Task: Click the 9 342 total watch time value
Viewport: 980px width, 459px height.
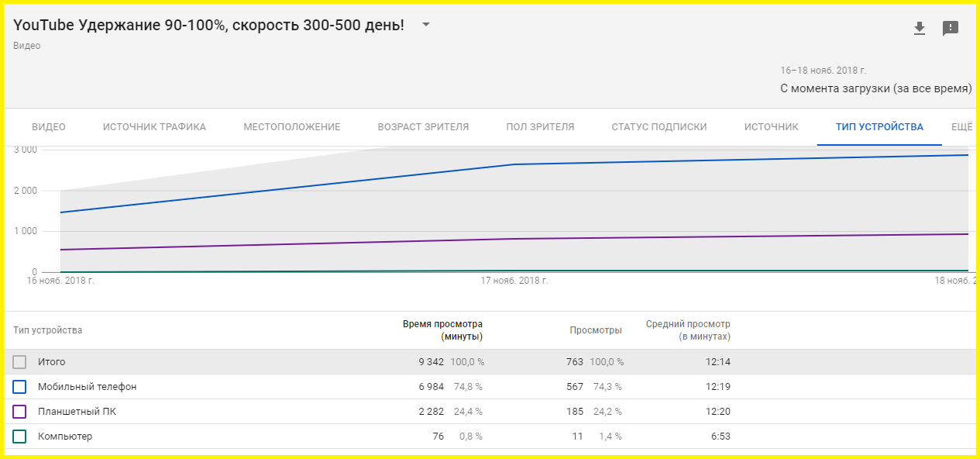Action: [x=432, y=362]
